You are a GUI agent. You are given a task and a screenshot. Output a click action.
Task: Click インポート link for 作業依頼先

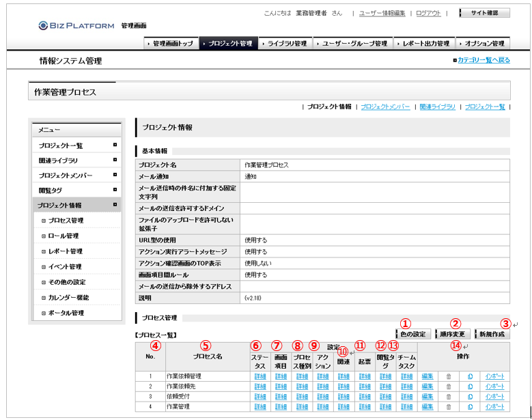494,387
